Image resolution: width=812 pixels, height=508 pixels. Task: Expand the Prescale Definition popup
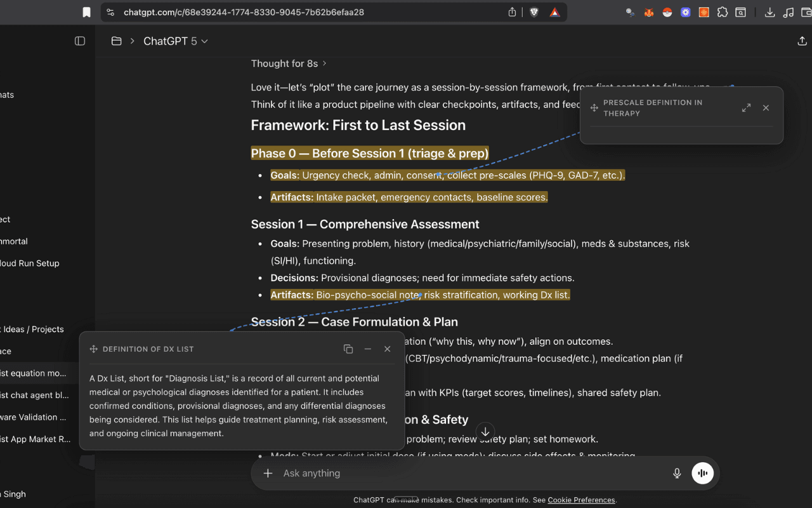pos(746,108)
